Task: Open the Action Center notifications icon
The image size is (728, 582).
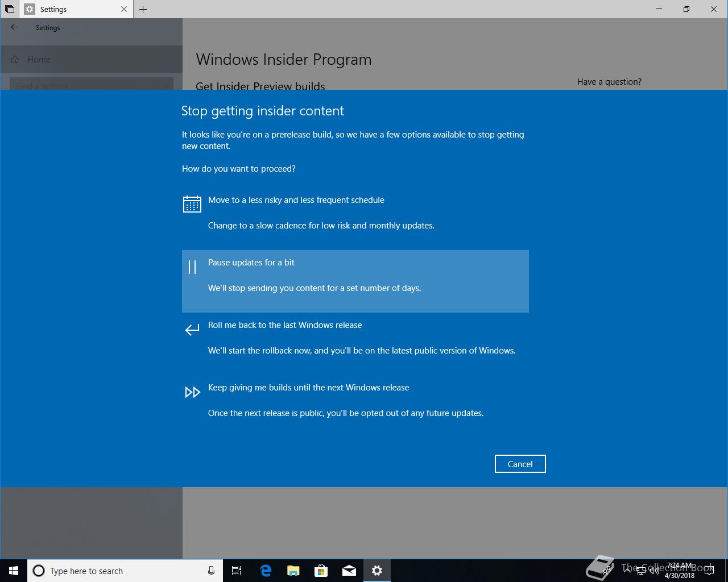Action: tap(709, 571)
